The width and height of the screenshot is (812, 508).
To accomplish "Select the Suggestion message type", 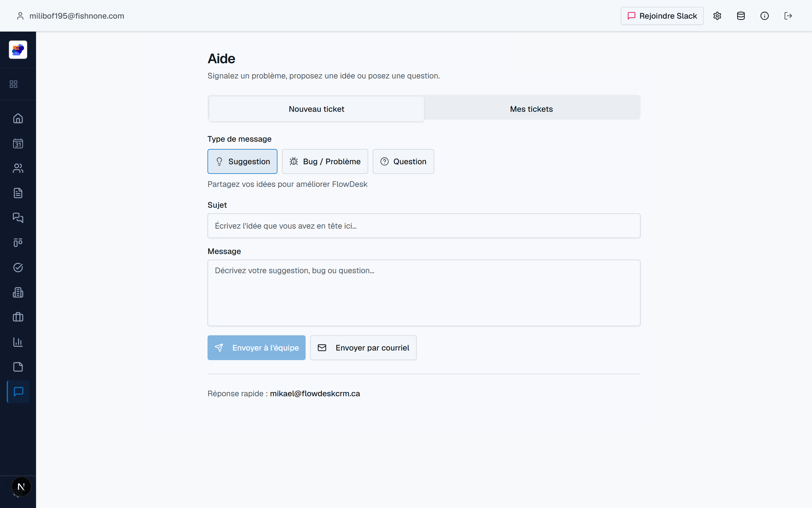I will (242, 161).
